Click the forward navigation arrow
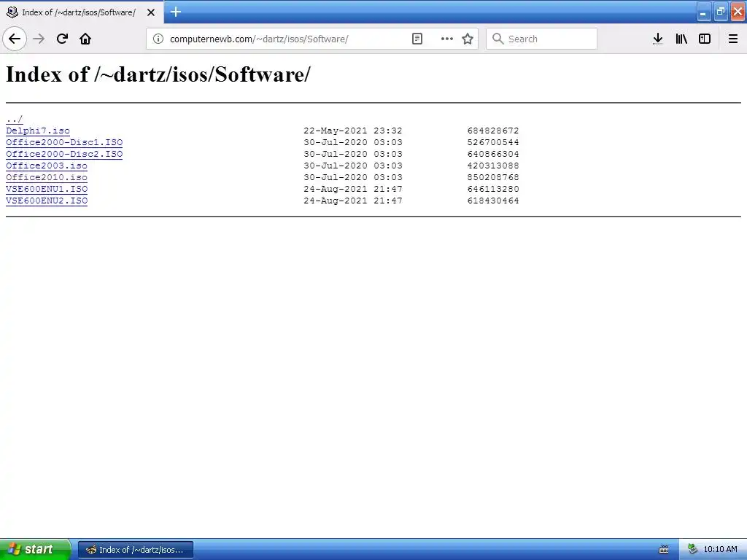Screen dimensions: 747x560 tap(39, 39)
